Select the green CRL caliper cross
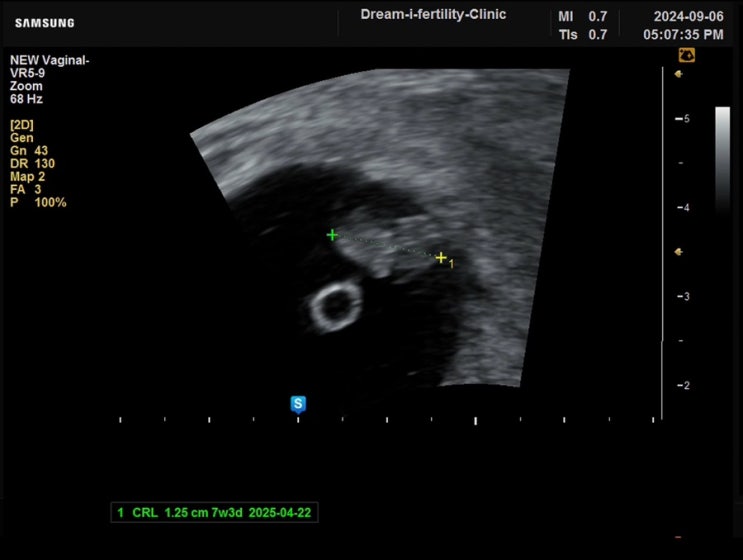 coord(332,235)
